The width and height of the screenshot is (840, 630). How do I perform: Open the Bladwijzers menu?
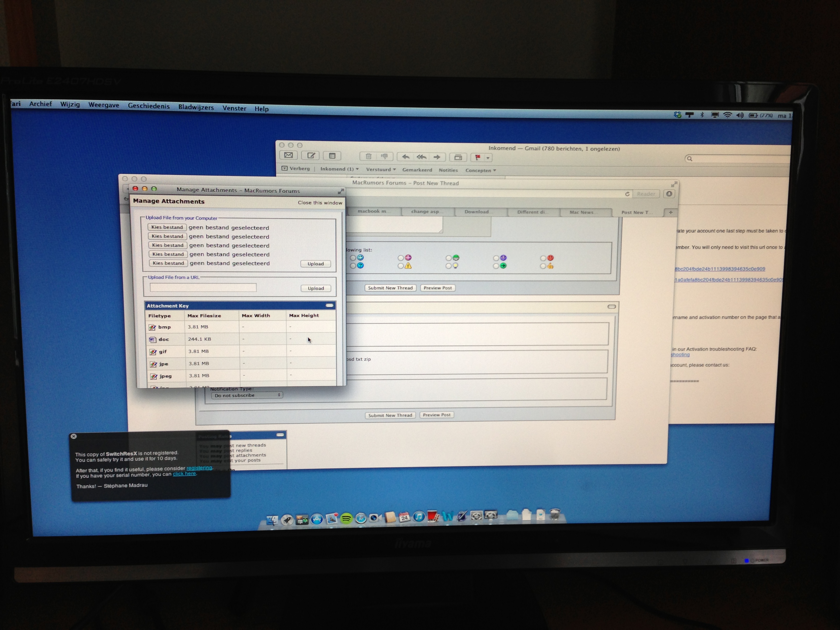(x=196, y=107)
